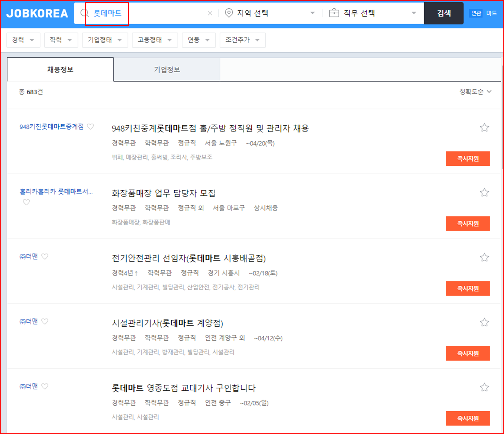Viewport: 504px width, 434px height.
Task: Star the 전기안전관리 선임자 job posting
Action: pyautogui.click(x=484, y=257)
